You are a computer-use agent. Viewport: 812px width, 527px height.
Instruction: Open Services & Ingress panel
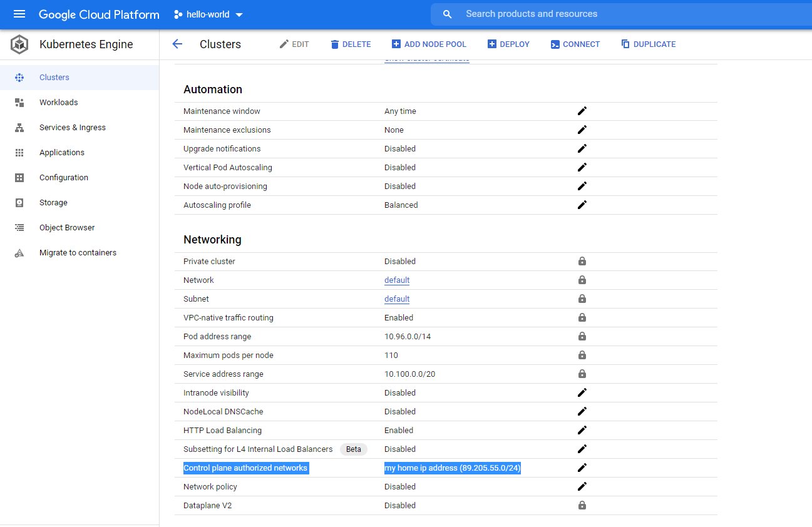click(x=19, y=127)
